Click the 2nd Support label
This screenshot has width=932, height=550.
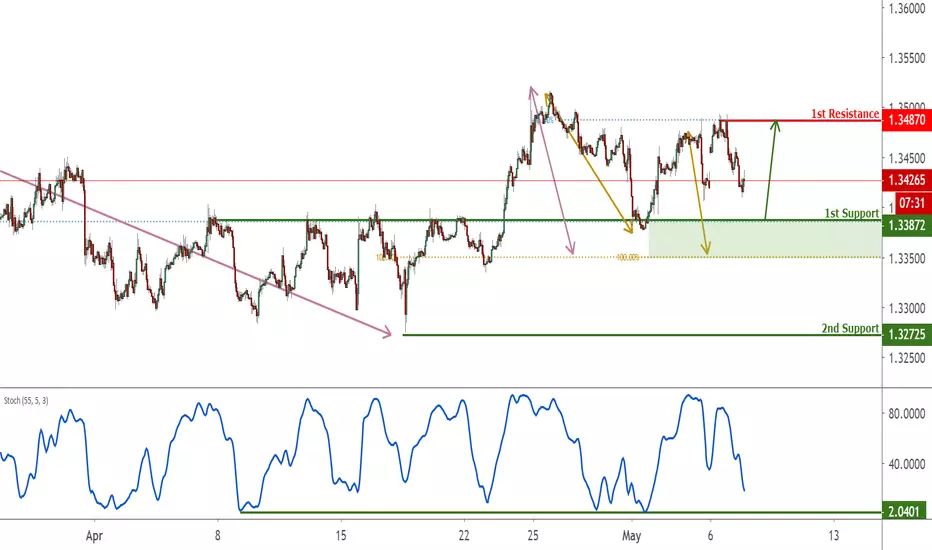pos(850,328)
